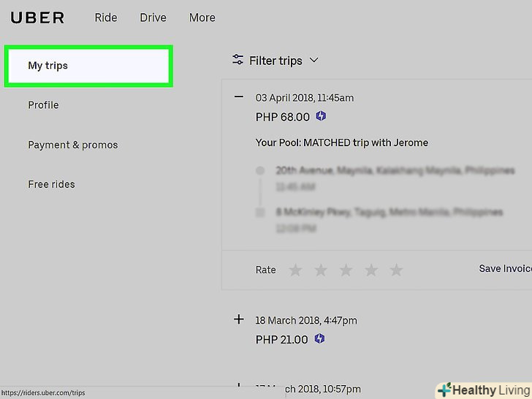Click Save Invoice link

click(x=505, y=268)
